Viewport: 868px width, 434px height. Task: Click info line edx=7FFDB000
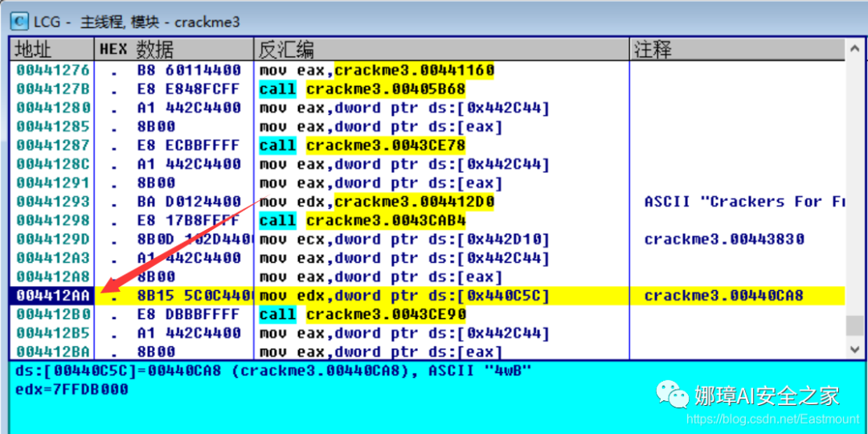click(x=72, y=390)
